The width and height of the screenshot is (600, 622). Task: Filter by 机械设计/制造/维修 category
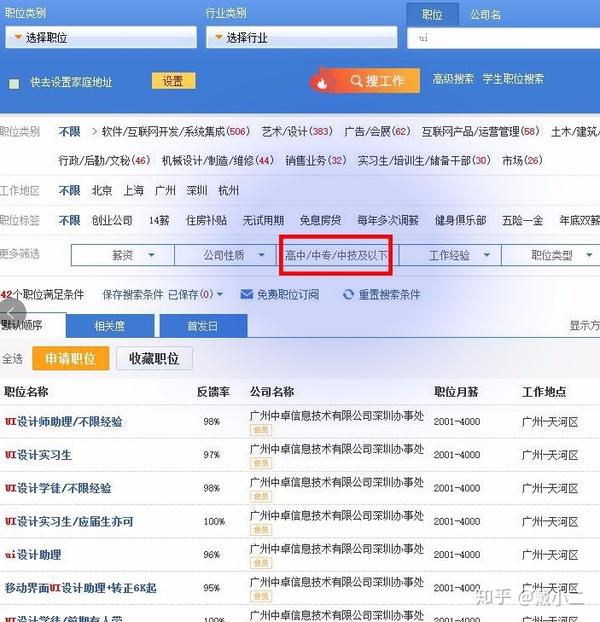coord(218,160)
